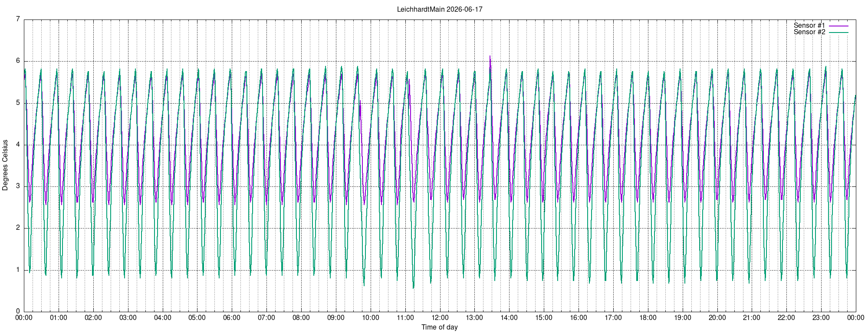Screen dimensions: 868x333
Task: Click the green Sensor #2 legend line
Action: (838, 33)
